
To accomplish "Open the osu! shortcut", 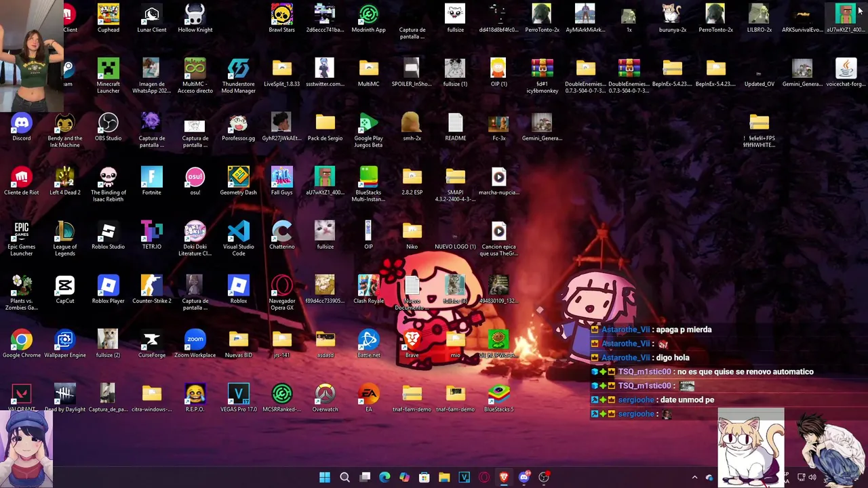I will (x=195, y=181).
